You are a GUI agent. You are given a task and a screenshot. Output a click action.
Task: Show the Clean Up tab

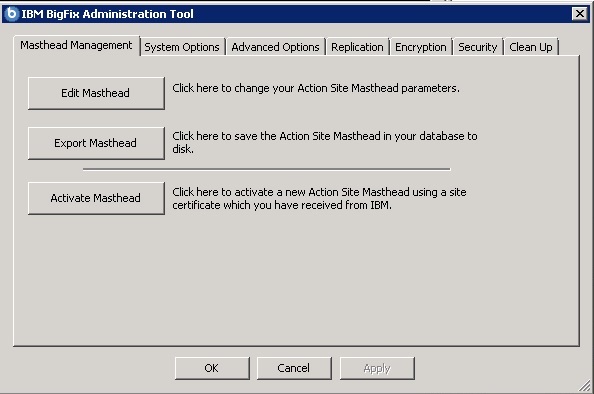531,47
